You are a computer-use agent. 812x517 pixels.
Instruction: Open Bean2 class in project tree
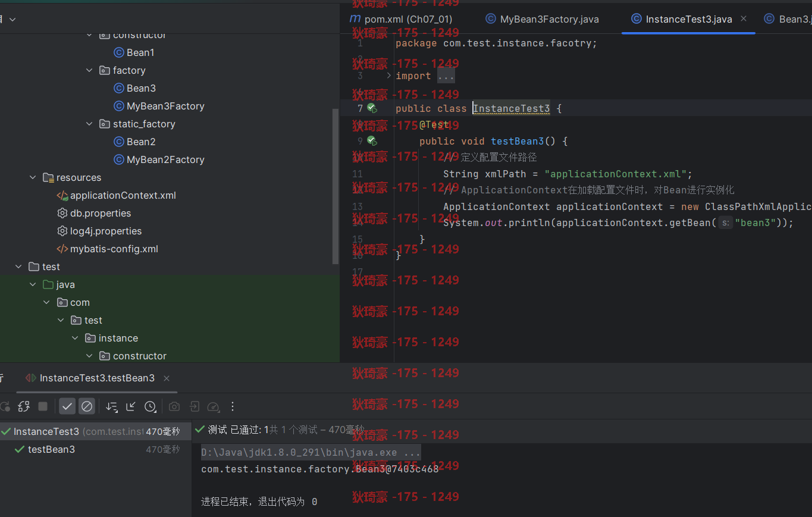click(134, 142)
